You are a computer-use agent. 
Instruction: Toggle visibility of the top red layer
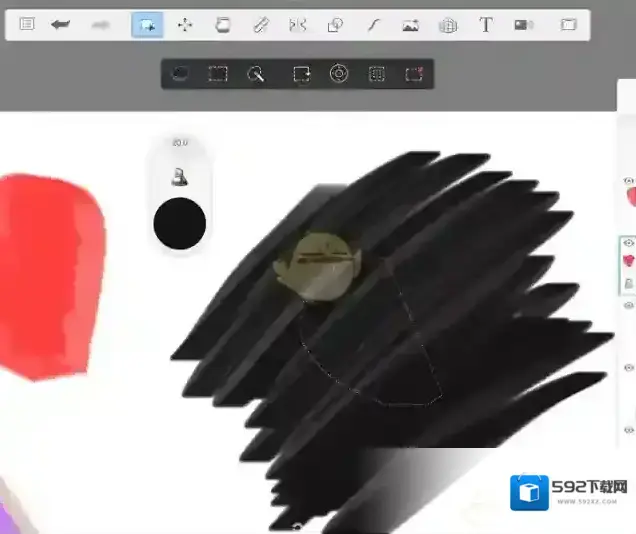click(629, 181)
